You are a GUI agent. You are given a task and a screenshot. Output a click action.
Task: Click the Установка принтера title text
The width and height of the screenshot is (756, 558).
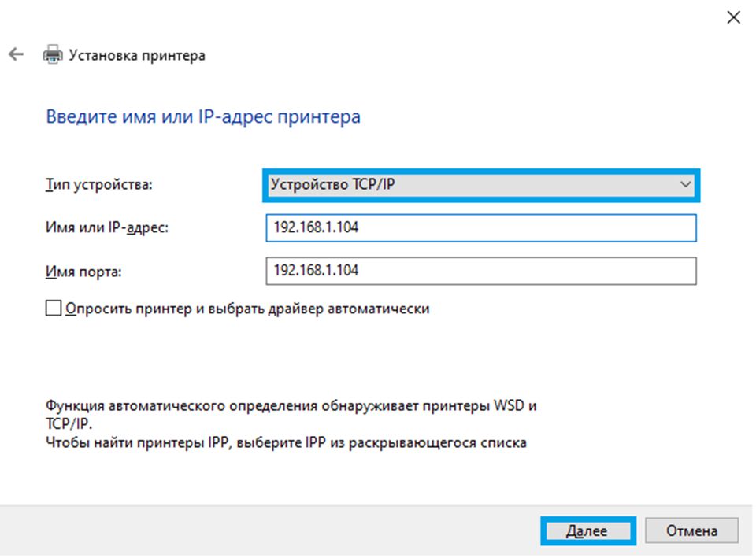click(x=137, y=55)
